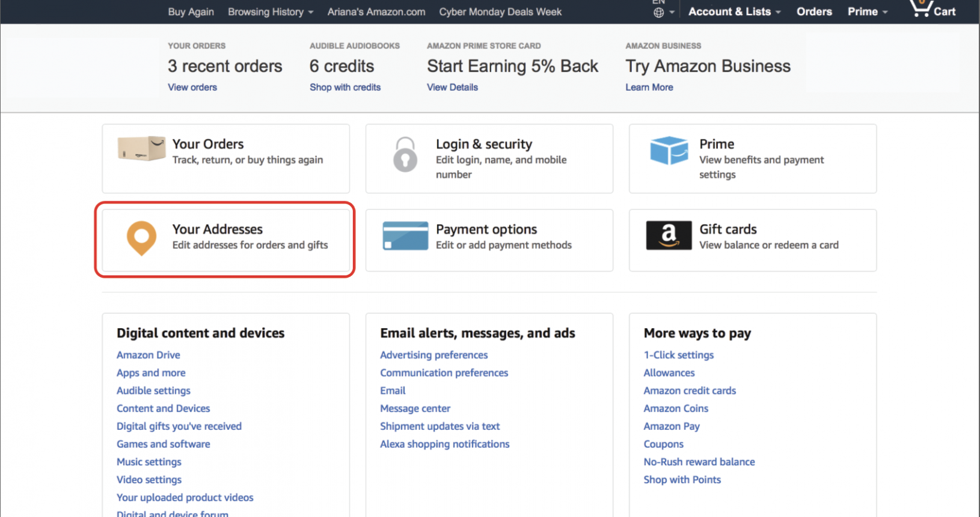980x517 pixels.
Task: Click View Details for Prime Store Card
Action: click(x=452, y=87)
